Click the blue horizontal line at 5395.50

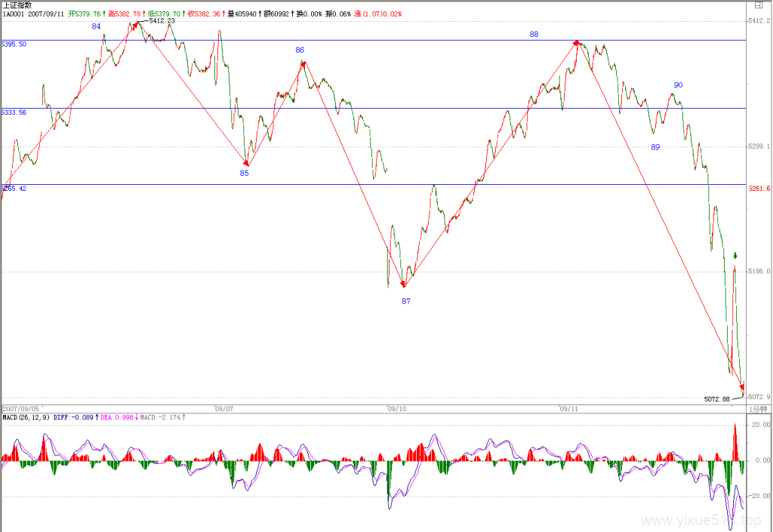coord(374,41)
